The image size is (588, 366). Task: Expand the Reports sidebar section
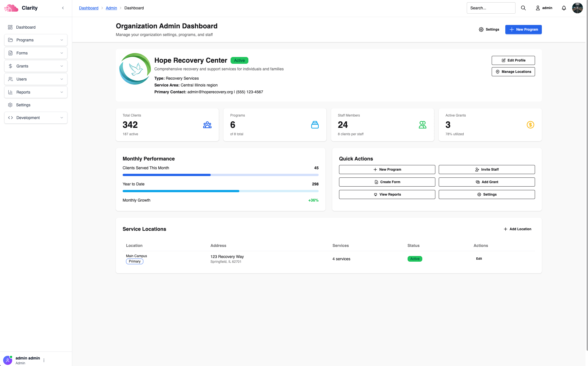pos(36,92)
